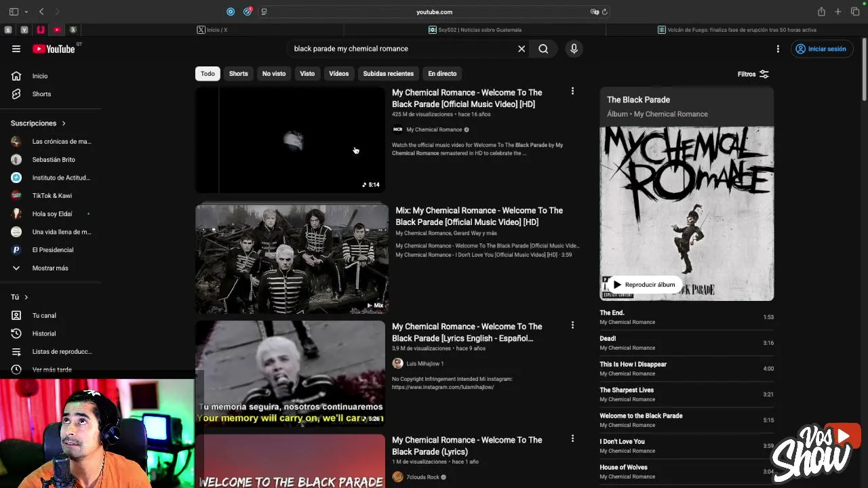Image resolution: width=868 pixels, height=488 pixels.
Task: Click the Iniciar sesión button
Action: tap(821, 49)
